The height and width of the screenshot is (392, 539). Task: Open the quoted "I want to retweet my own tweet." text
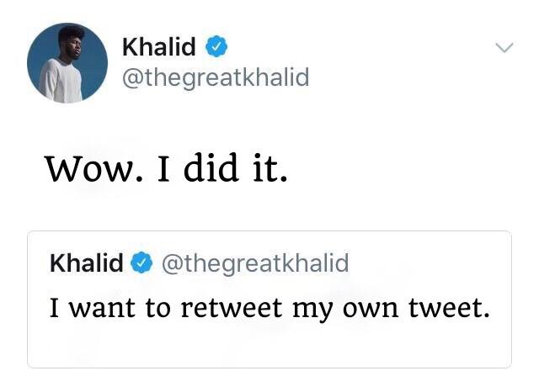(x=269, y=309)
